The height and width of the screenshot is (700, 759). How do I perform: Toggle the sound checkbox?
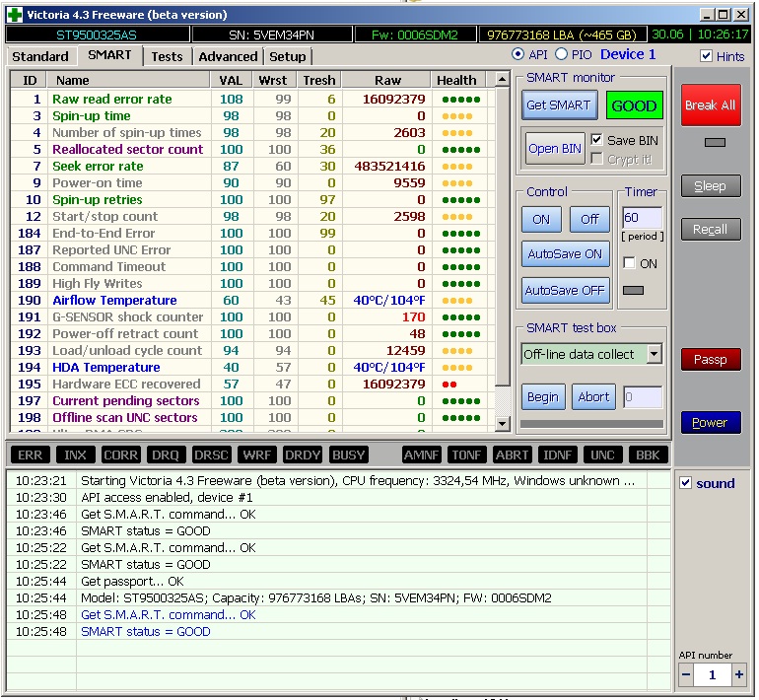tap(685, 483)
